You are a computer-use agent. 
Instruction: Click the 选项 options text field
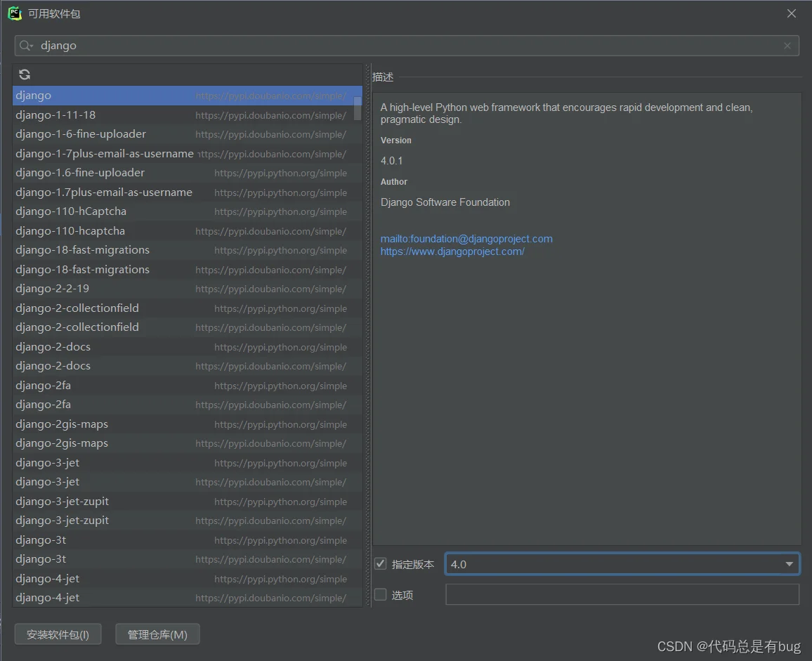pyautogui.click(x=622, y=595)
